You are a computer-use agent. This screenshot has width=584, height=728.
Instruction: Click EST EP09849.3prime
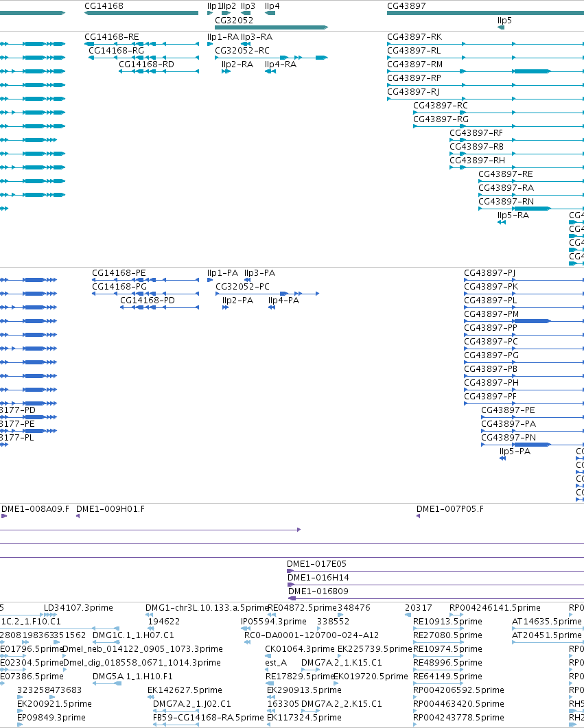[x=51, y=717]
